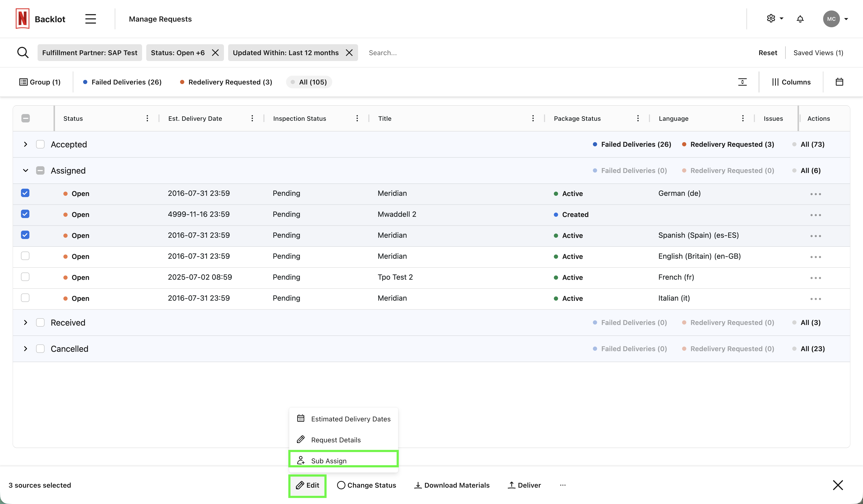863x504 pixels.
Task: Uncheck the German (de) Meridian row
Action: [25, 193]
